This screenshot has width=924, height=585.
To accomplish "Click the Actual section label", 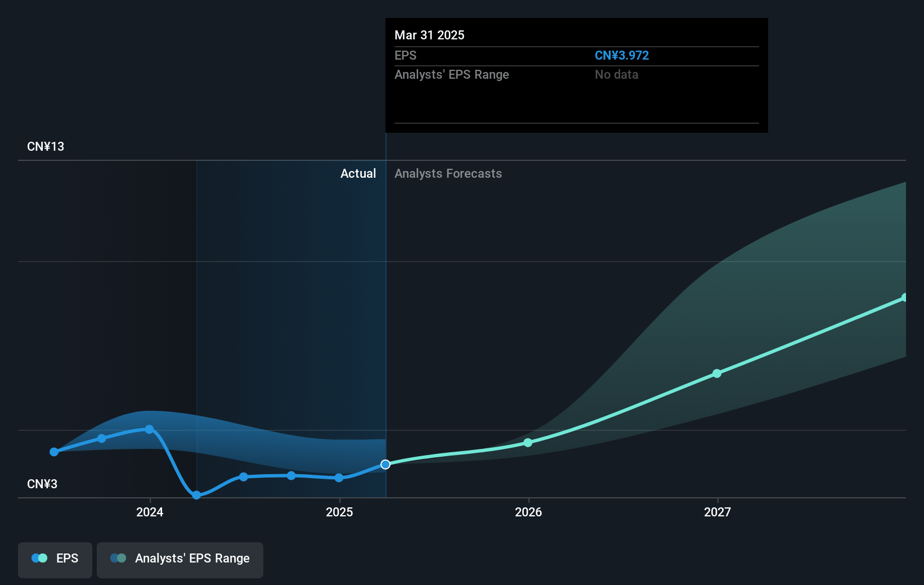I will [358, 174].
